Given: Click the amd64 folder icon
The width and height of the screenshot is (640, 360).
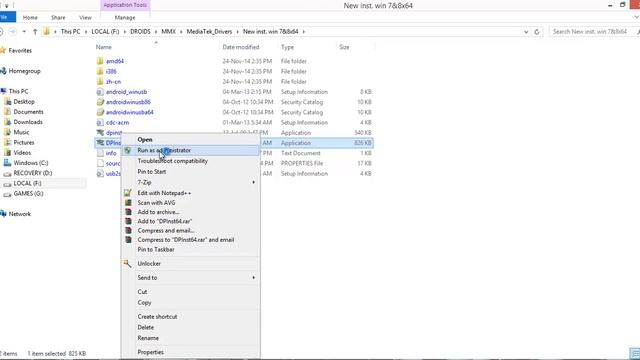Looking at the screenshot, I should pos(100,61).
